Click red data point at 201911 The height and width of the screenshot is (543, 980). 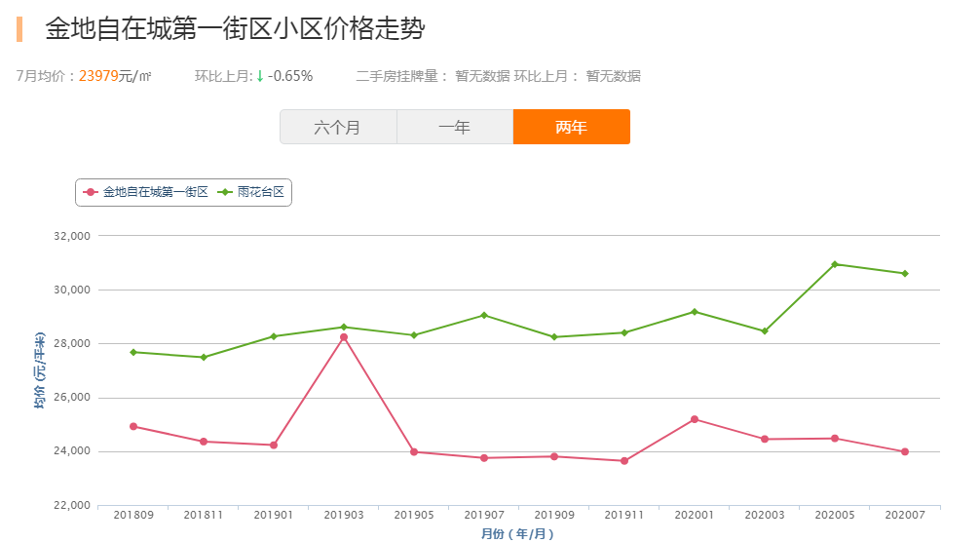tap(624, 461)
